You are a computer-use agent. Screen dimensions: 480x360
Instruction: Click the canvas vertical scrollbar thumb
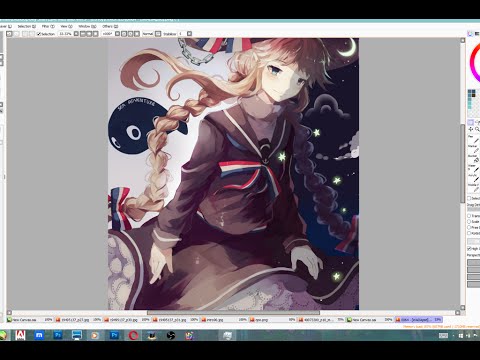click(462, 163)
